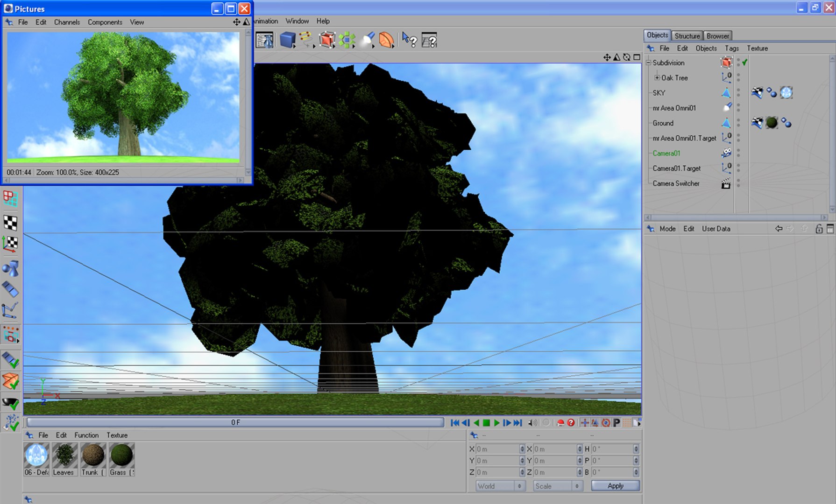This screenshot has height=504, width=836.
Task: Toggle the sound speaker in timeline
Action: pos(532,423)
